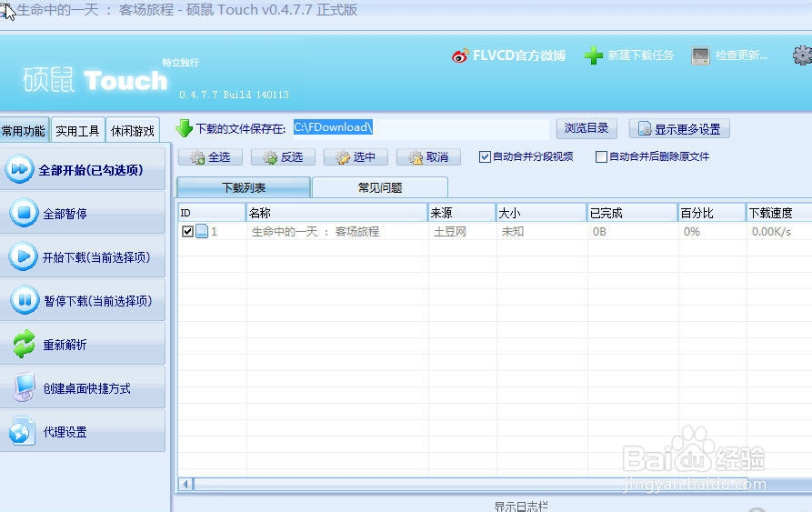Open the 实用工具 tab
812x512 pixels.
click(x=77, y=130)
